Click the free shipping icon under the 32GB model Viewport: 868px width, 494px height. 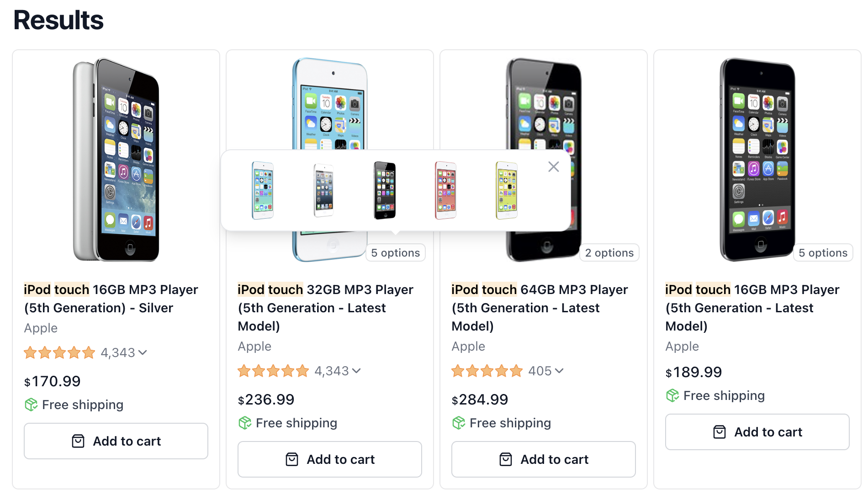click(245, 423)
